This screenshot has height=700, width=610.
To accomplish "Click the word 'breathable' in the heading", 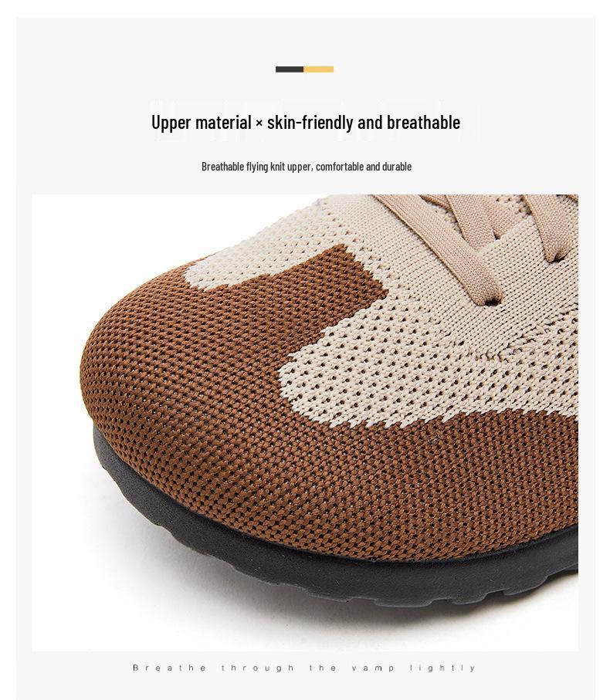I will click(x=423, y=122).
